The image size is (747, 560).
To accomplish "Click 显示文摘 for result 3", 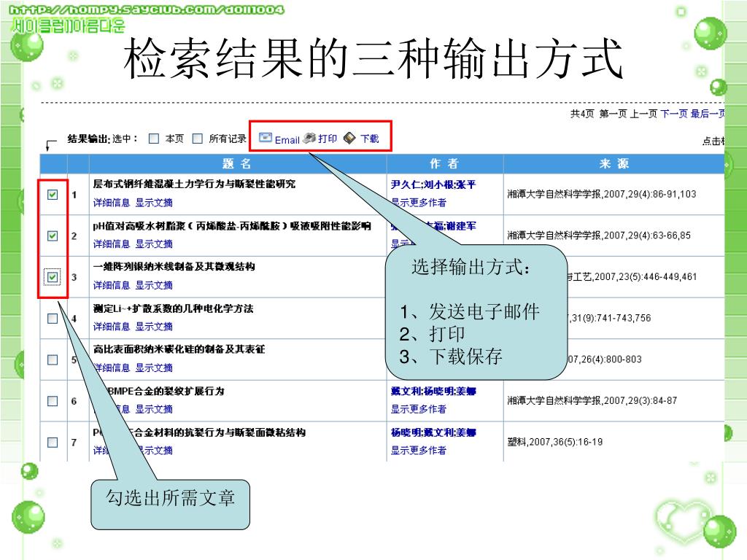I will 154,285.
